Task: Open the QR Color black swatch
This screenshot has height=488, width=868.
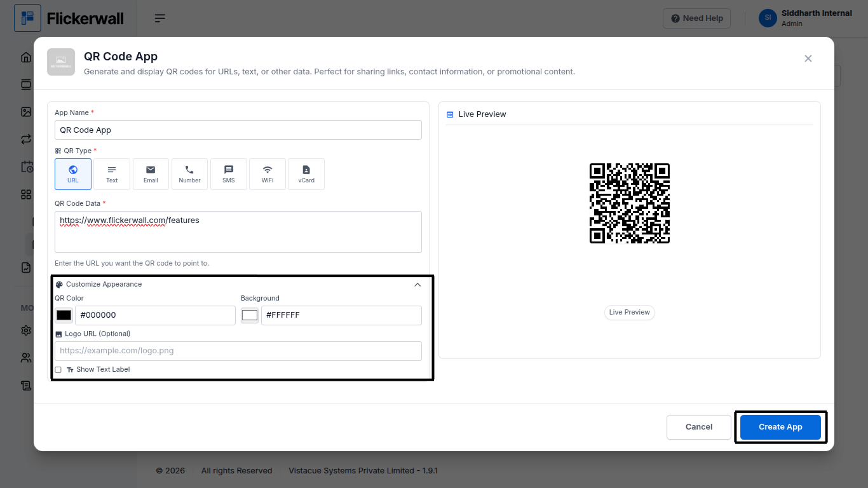Action: 64,315
